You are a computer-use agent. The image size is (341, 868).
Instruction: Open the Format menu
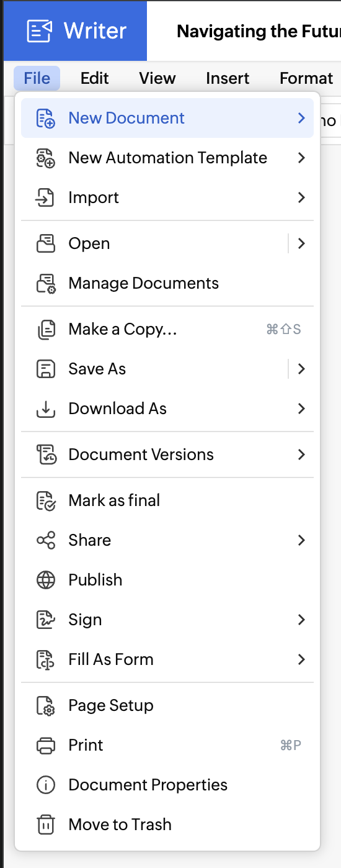click(306, 78)
